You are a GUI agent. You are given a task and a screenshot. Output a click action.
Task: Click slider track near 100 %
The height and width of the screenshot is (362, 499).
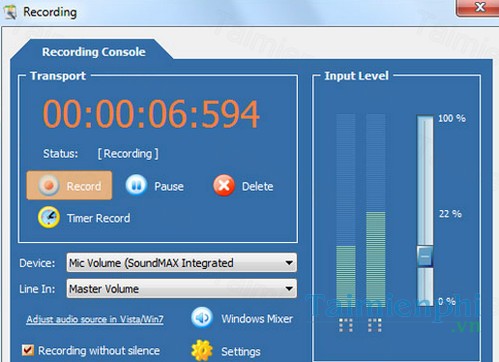[425, 120]
